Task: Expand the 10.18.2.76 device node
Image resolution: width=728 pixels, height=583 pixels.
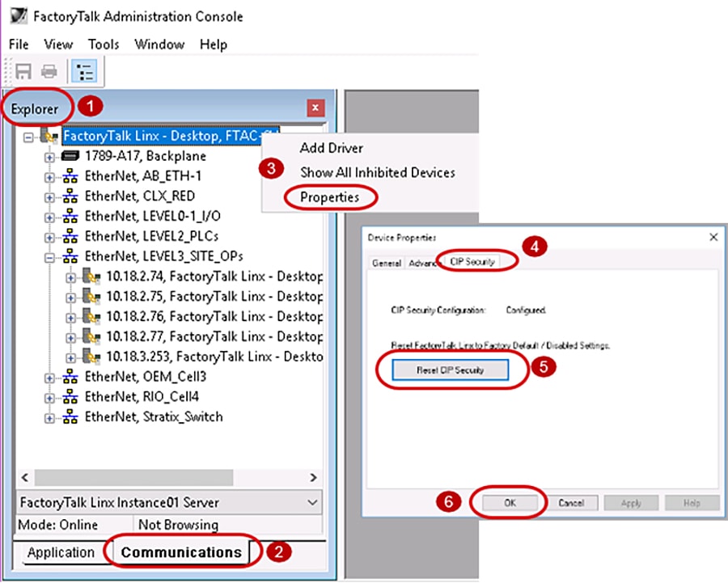Action: (x=70, y=318)
